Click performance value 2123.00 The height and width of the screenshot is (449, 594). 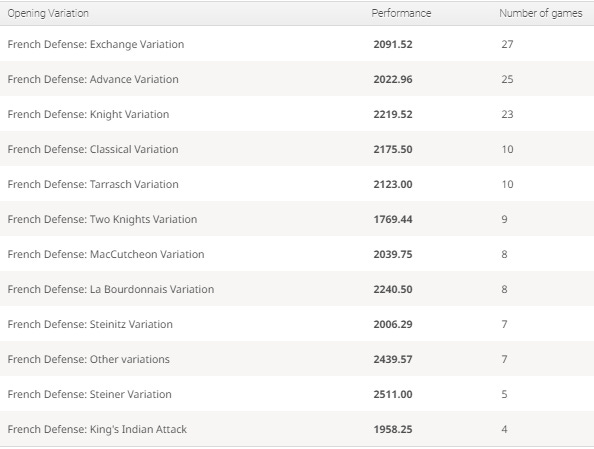[393, 184]
